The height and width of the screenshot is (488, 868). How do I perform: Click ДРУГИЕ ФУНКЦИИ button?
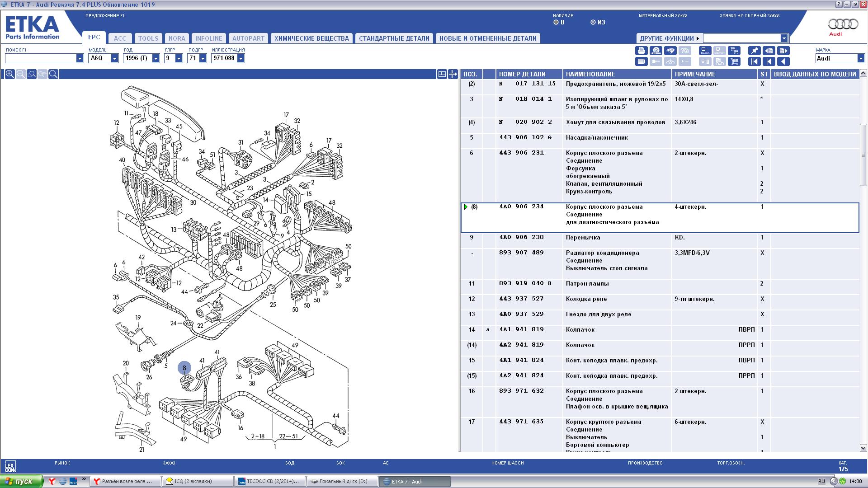(x=669, y=38)
